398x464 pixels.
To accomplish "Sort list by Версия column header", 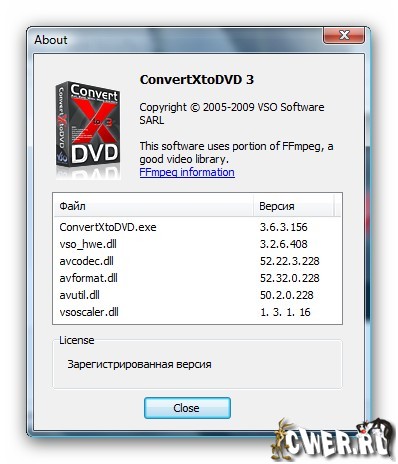I will click(293, 206).
